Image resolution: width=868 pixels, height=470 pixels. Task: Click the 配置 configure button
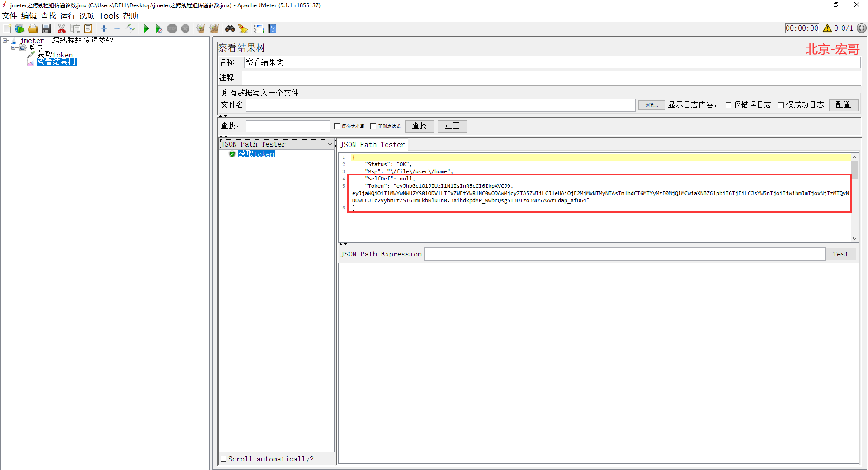point(844,105)
